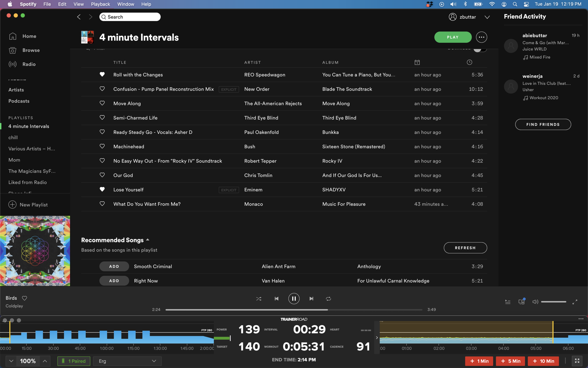588x368 pixels.
Task: Expand the TrainerRoad interval chart arrow
Action: coord(377,338)
